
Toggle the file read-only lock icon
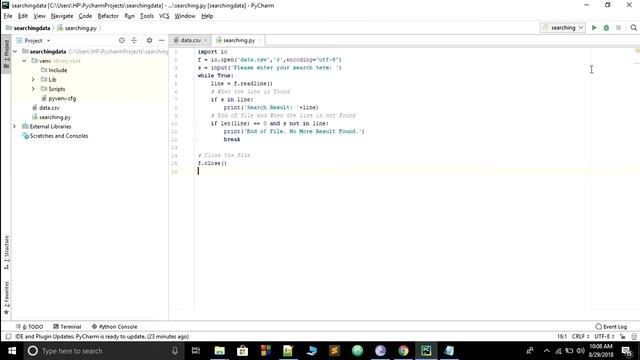tap(622, 337)
